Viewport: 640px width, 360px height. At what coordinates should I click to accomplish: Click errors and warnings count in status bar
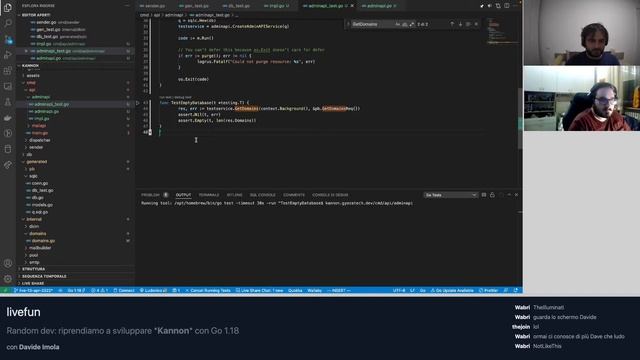(x=100, y=290)
